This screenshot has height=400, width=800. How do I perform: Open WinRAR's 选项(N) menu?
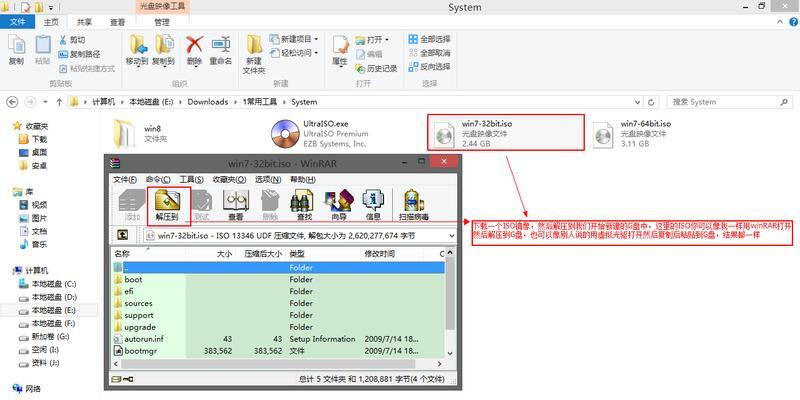[x=268, y=180]
